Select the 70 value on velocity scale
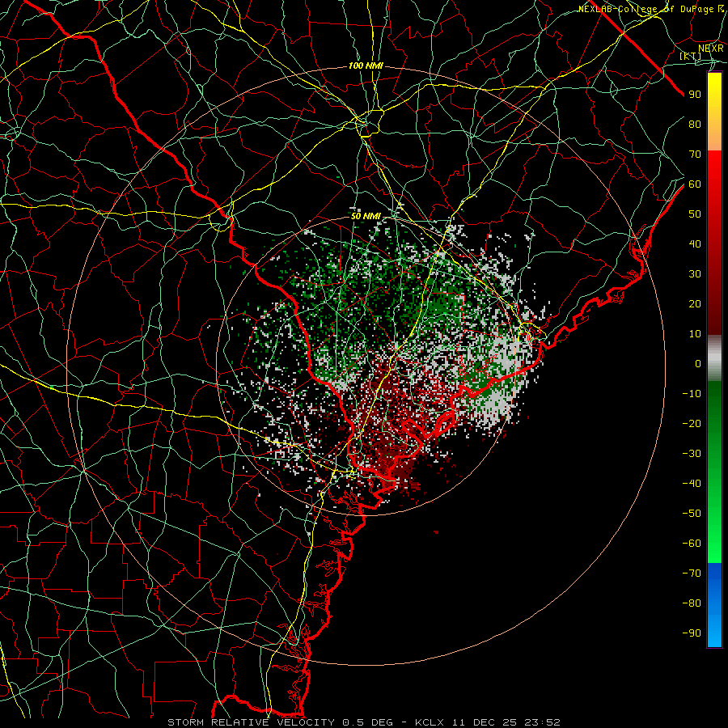 coord(695,154)
